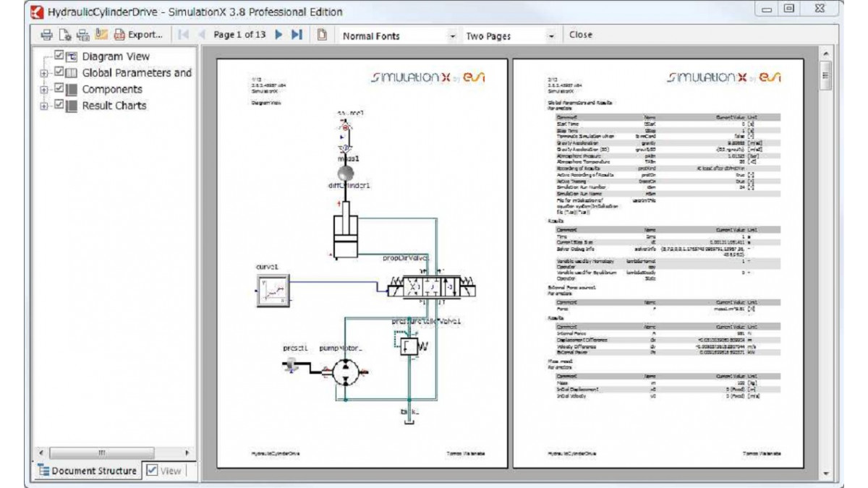
Task: Click the tree panel horizontal scroll right arrow
Action: 188,453
